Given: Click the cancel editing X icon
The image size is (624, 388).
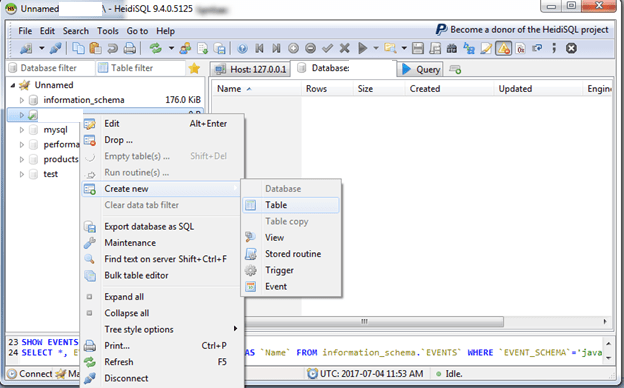Looking at the screenshot, I should tap(345, 49).
